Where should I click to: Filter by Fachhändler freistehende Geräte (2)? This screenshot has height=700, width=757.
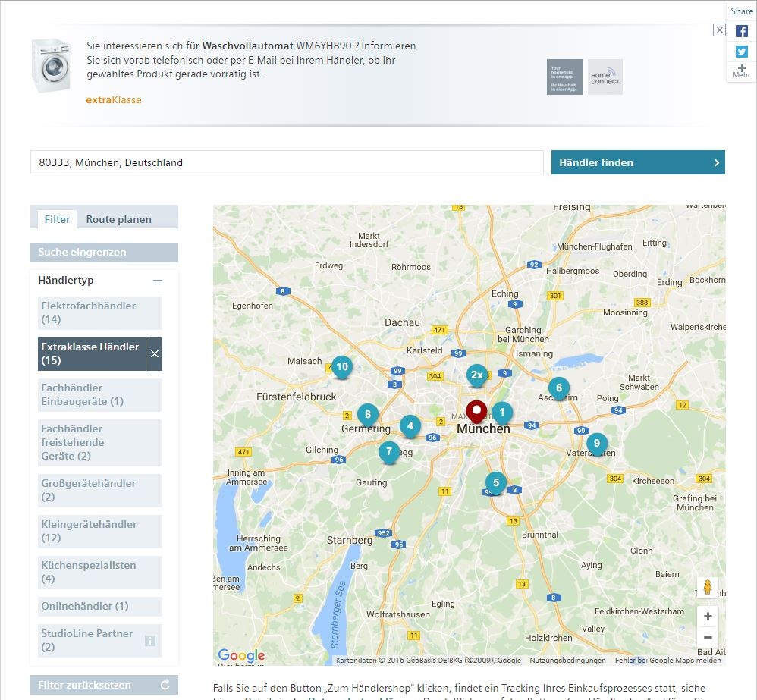(100, 443)
